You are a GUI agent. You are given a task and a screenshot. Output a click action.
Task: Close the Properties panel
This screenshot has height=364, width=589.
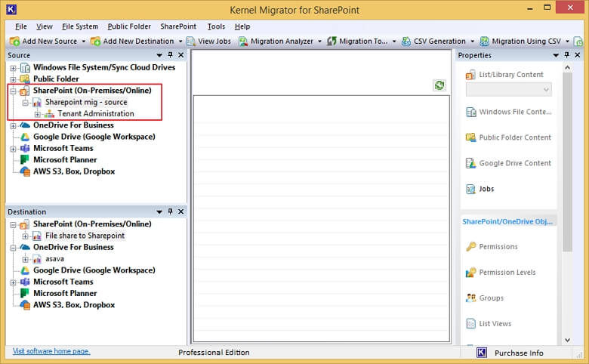[x=578, y=55]
